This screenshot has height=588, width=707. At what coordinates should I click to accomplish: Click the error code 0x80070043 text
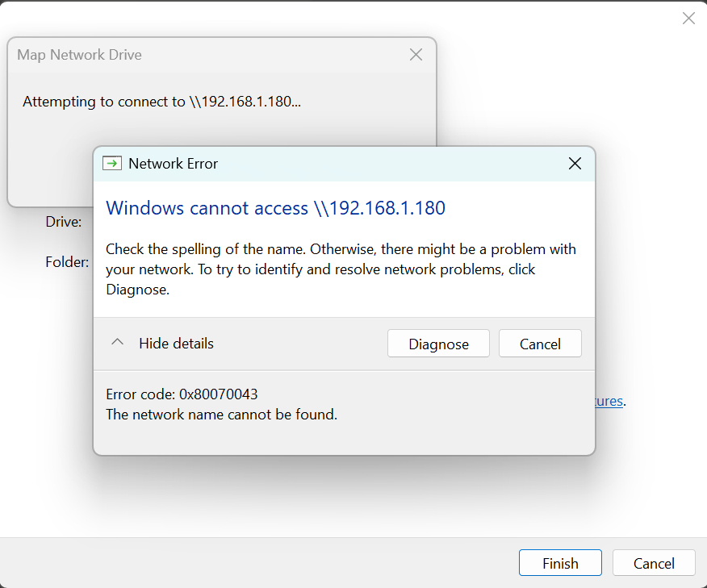182,394
